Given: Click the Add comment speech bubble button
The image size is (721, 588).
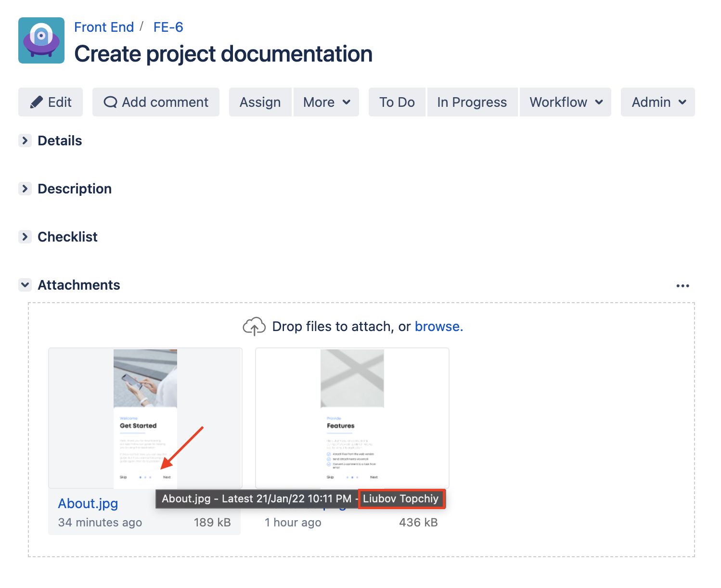Looking at the screenshot, I should pos(156,102).
